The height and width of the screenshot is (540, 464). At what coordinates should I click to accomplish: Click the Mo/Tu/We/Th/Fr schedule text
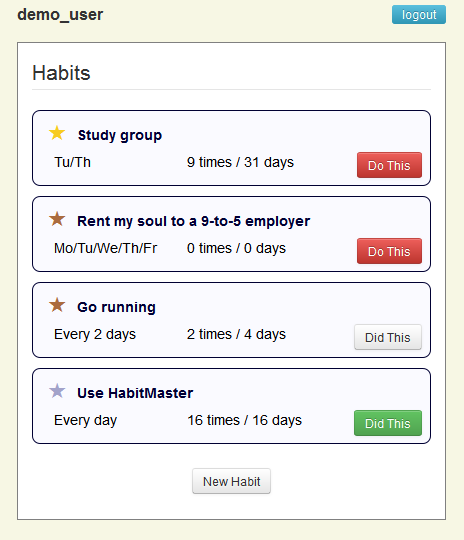point(106,248)
